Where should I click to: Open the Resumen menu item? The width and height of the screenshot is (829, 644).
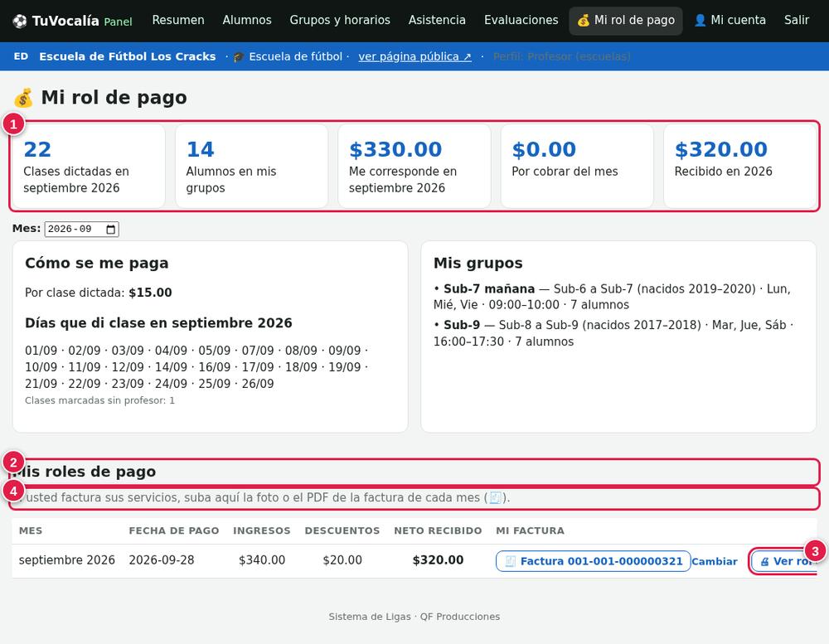178,20
